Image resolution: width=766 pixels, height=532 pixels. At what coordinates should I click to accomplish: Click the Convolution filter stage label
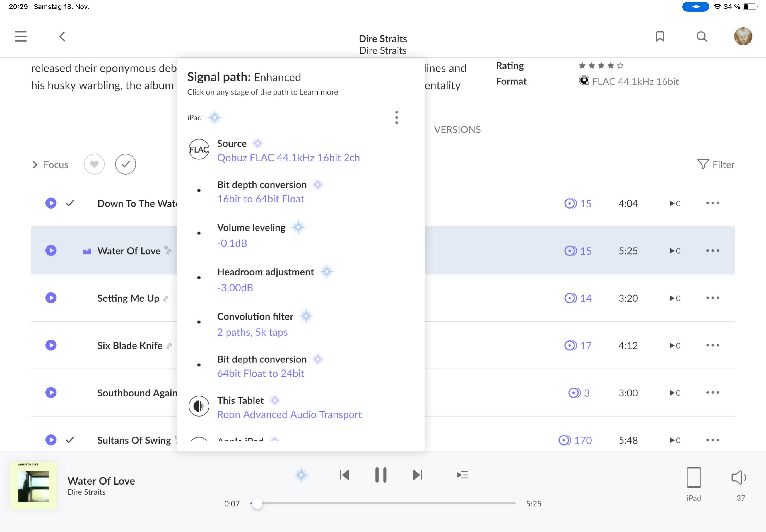point(255,316)
